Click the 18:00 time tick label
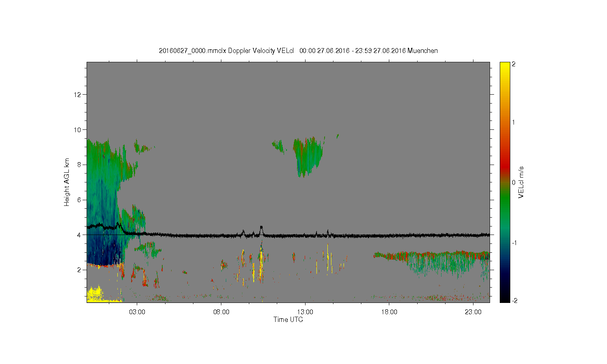The width and height of the screenshot is (607, 364). tap(389, 312)
